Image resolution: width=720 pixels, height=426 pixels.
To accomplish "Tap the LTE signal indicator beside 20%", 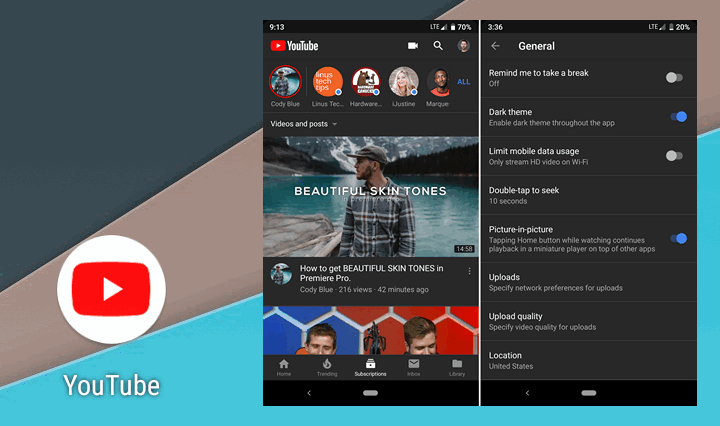I will click(x=657, y=27).
